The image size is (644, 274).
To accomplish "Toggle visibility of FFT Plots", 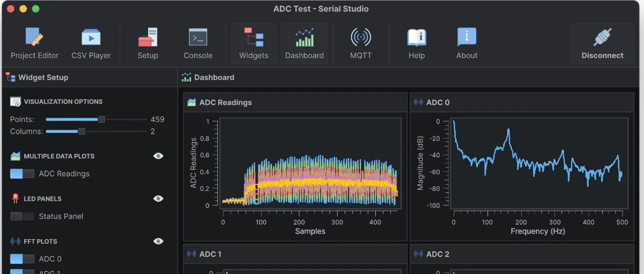I will [158, 241].
